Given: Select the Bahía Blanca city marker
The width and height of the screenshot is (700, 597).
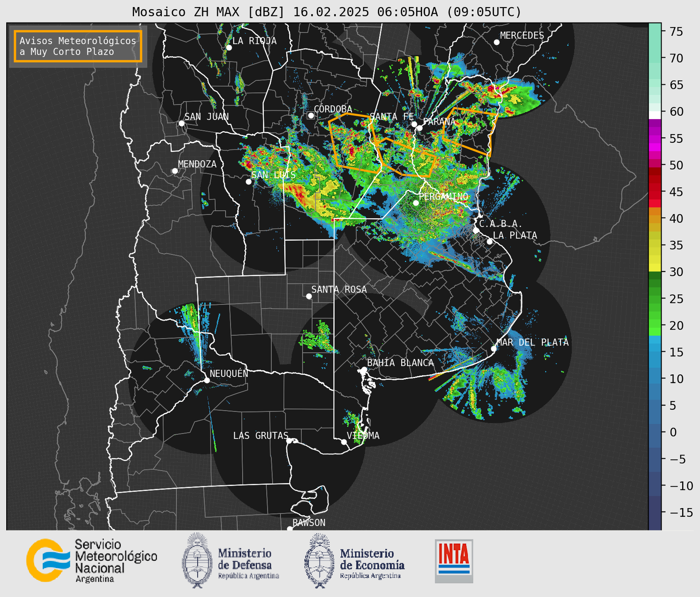Looking at the screenshot, I should 364,369.
